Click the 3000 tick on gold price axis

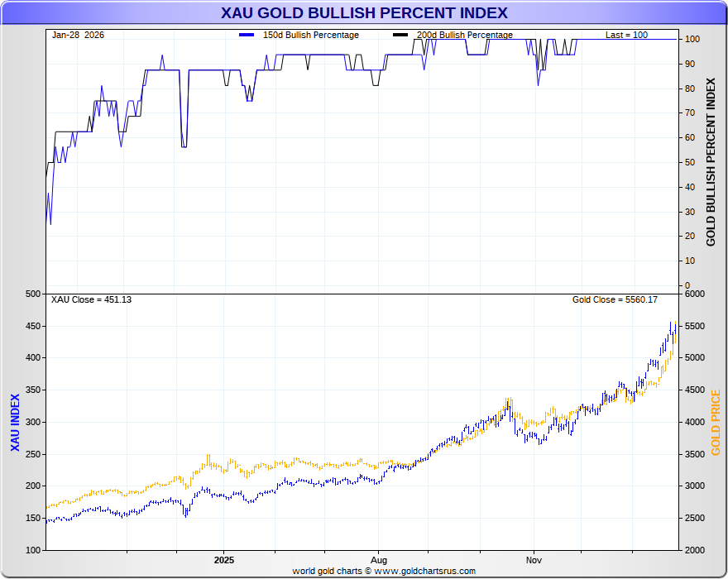(695, 486)
